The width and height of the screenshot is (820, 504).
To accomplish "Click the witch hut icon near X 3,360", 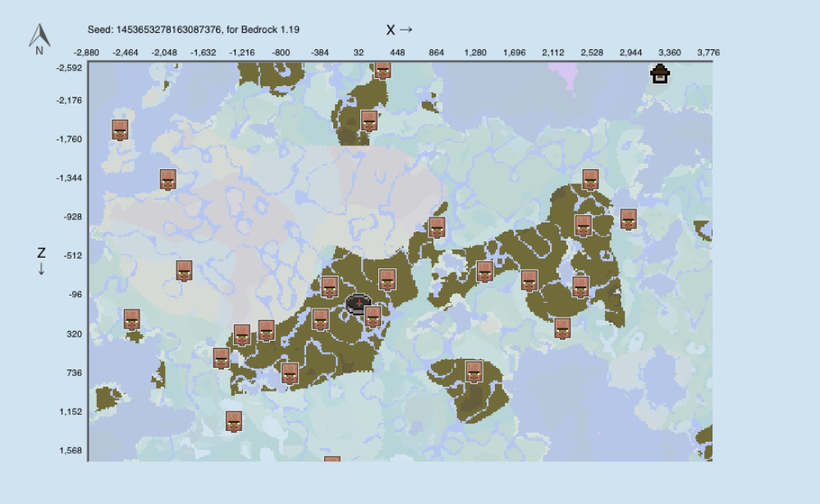I will pyautogui.click(x=660, y=74).
